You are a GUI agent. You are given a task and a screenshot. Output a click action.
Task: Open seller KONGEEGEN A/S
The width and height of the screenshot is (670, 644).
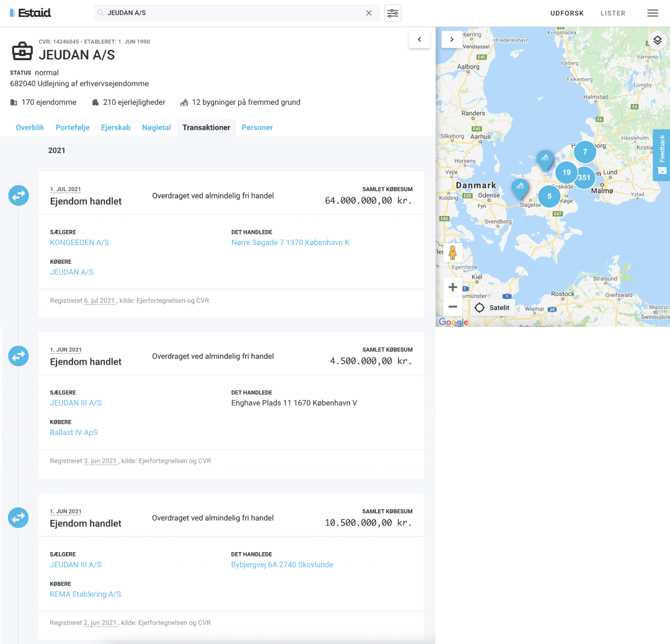point(79,243)
